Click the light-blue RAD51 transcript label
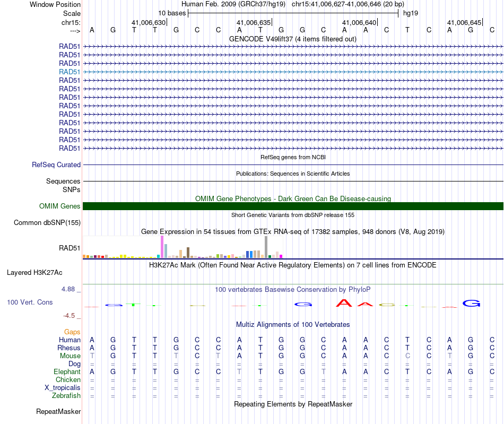Viewport: 504px width, 424px height. pyautogui.click(x=69, y=72)
